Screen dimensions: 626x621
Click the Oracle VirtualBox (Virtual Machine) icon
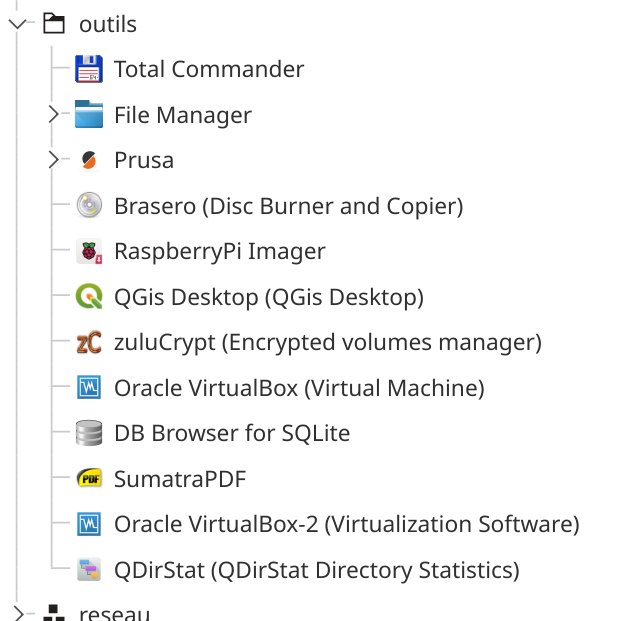(x=89, y=387)
